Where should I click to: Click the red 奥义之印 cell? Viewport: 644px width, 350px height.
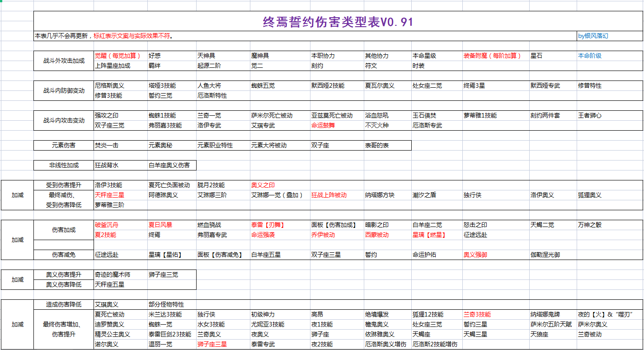(x=280, y=185)
